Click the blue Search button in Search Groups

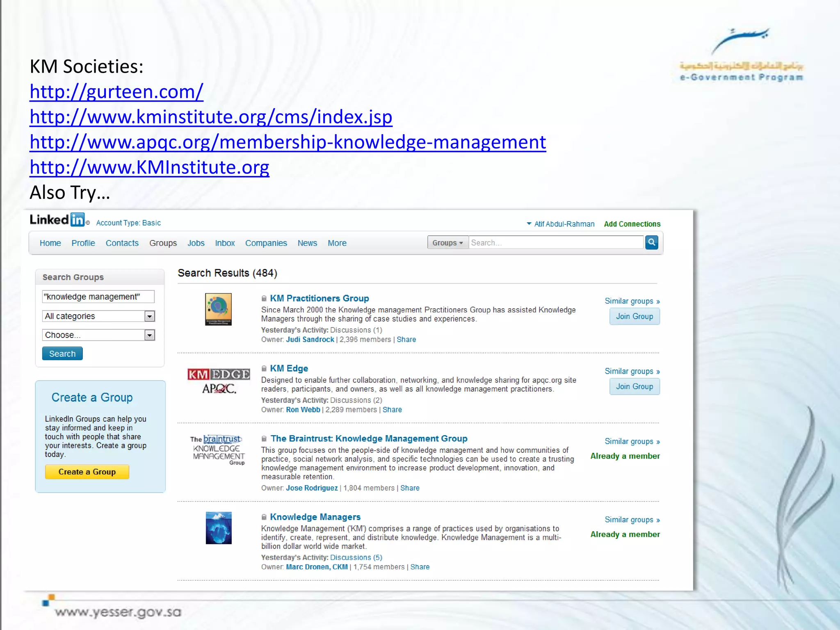click(62, 354)
